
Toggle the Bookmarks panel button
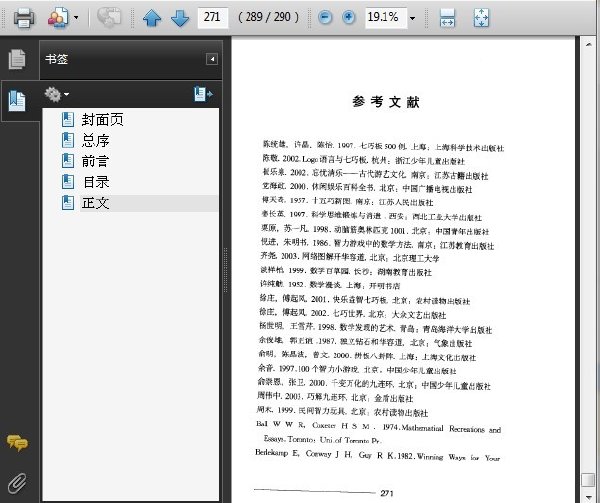pyautogui.click(x=17, y=101)
